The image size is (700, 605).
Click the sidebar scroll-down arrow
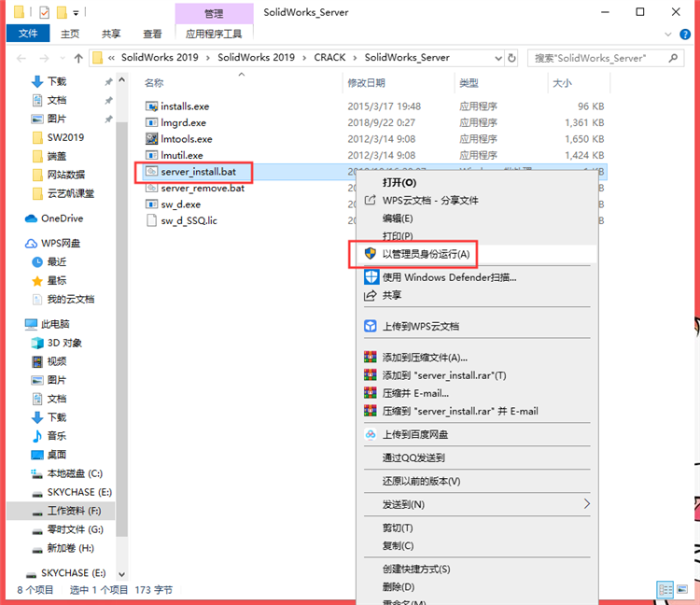(122, 574)
